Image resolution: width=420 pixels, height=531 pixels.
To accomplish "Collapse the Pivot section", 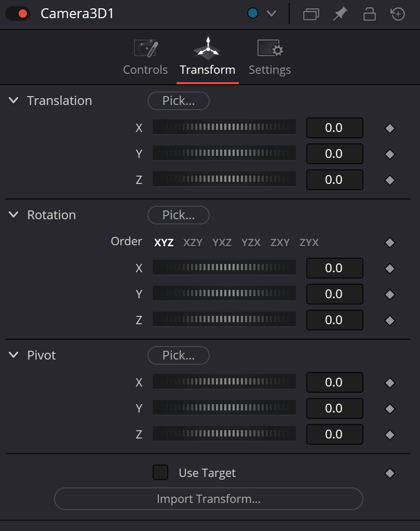I will [13, 355].
